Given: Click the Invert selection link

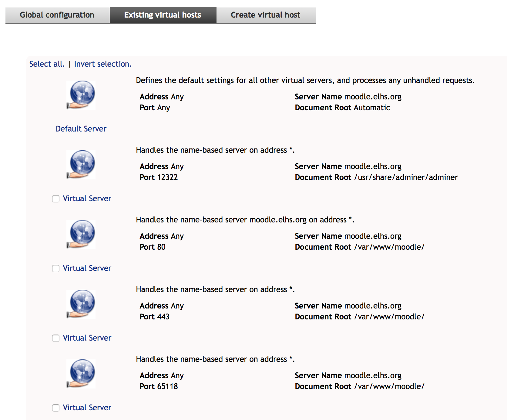Looking at the screenshot, I should (x=103, y=64).
